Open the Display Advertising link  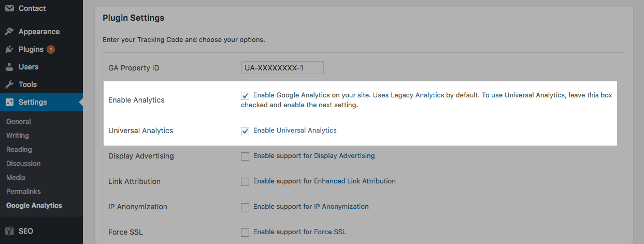point(344,155)
